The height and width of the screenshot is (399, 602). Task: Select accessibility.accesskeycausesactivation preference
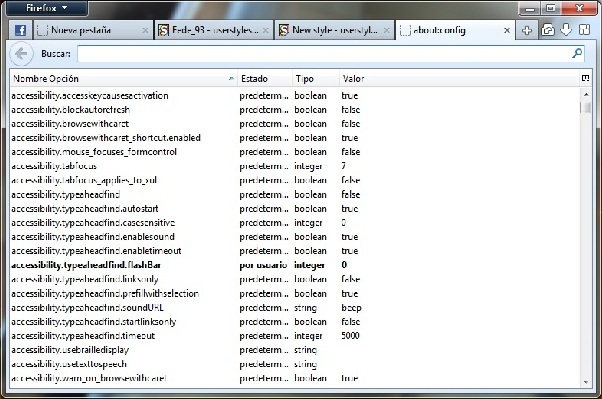(x=295, y=96)
